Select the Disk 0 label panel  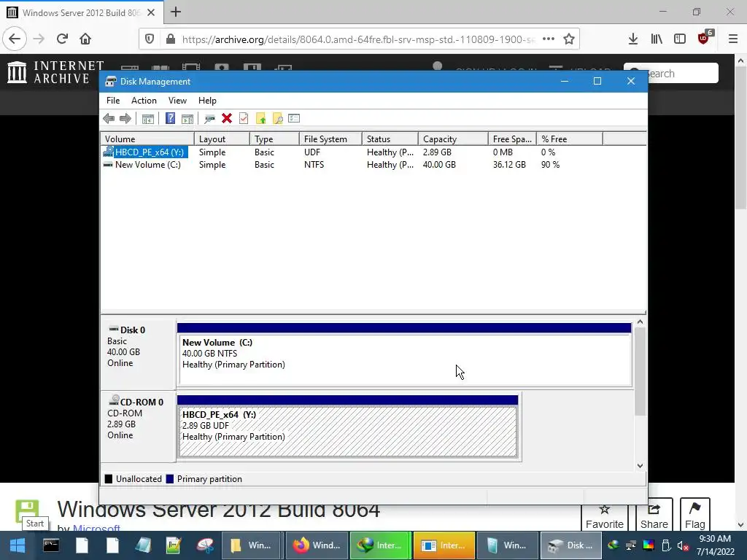(138, 354)
